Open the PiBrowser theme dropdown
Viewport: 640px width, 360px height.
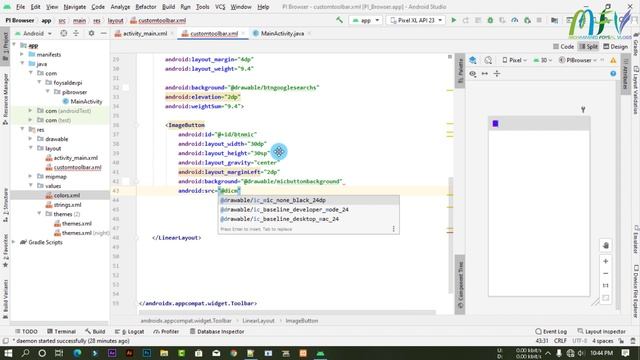pyautogui.click(x=578, y=60)
